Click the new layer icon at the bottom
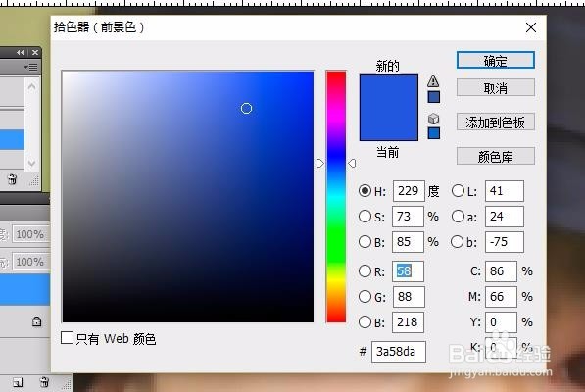 point(18,382)
